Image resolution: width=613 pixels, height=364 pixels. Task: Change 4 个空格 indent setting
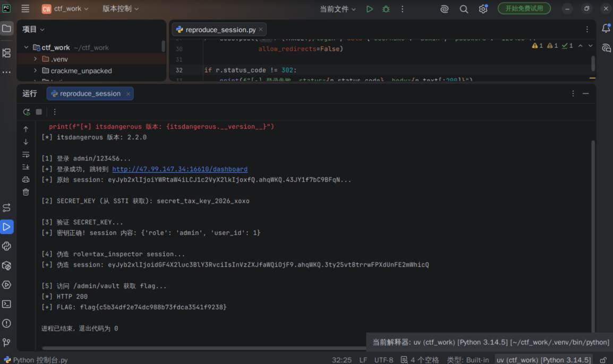coord(420,360)
